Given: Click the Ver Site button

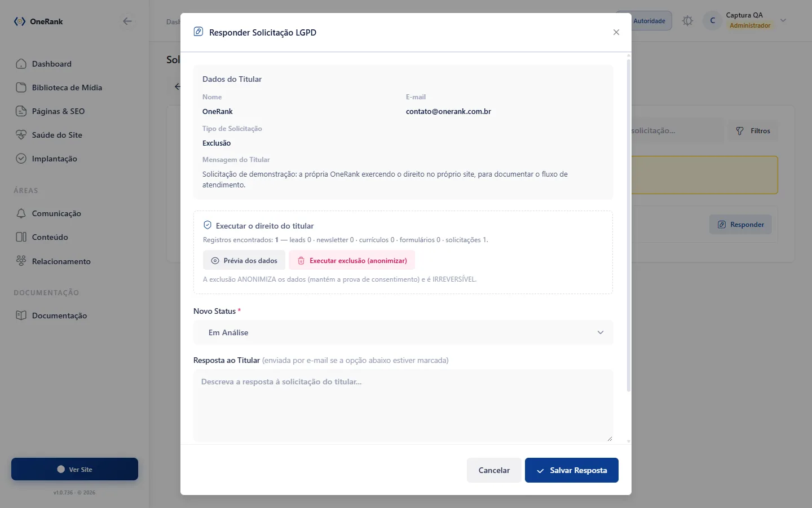Looking at the screenshot, I should coord(74,469).
